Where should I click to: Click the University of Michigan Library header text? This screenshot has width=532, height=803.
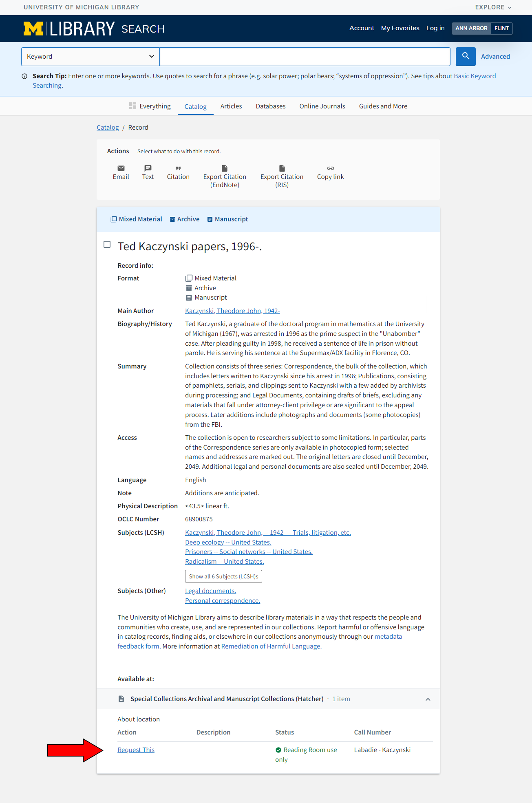[x=82, y=7]
